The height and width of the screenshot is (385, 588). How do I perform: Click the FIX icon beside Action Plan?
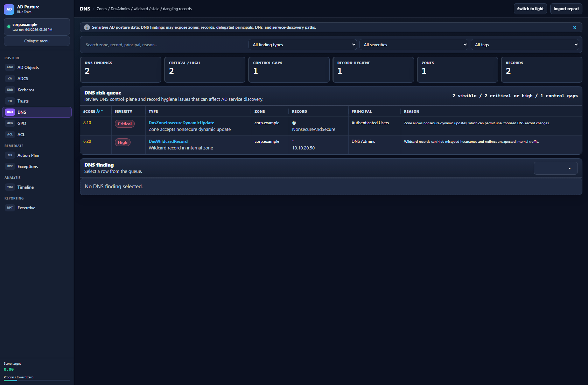click(10, 155)
